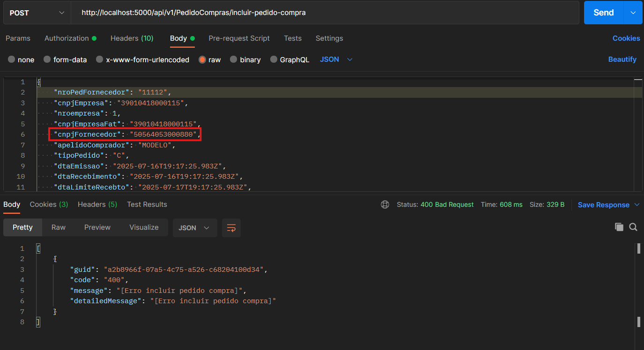Open search in the response body
The height and width of the screenshot is (350, 644).
(x=633, y=227)
